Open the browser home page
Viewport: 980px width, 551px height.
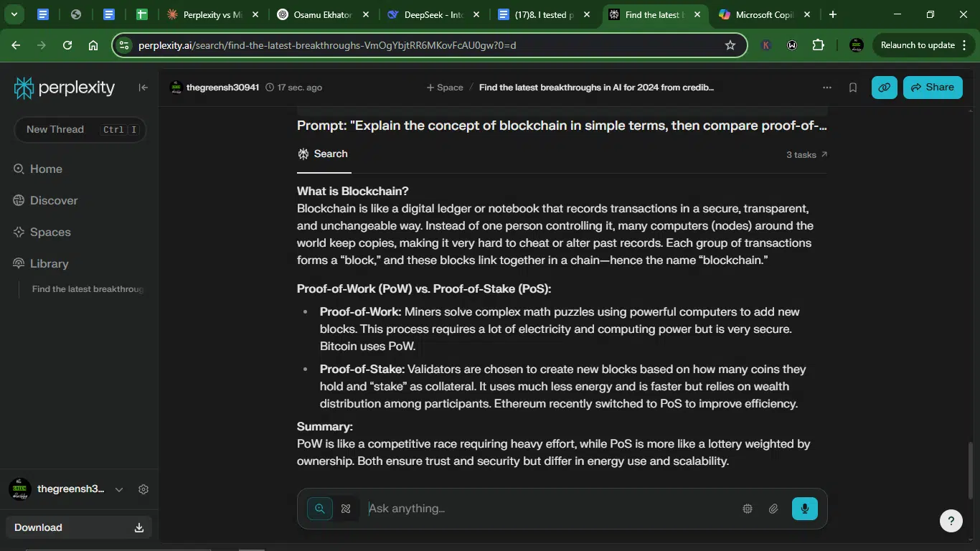(x=93, y=45)
